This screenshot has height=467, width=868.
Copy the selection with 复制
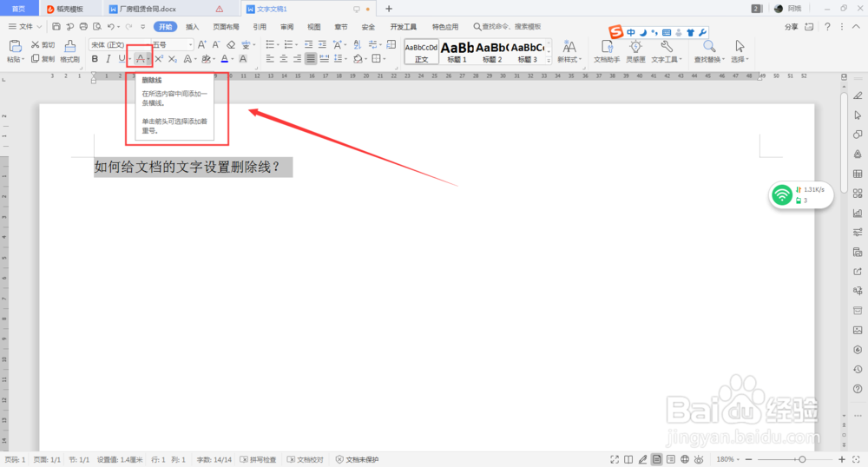(43, 59)
